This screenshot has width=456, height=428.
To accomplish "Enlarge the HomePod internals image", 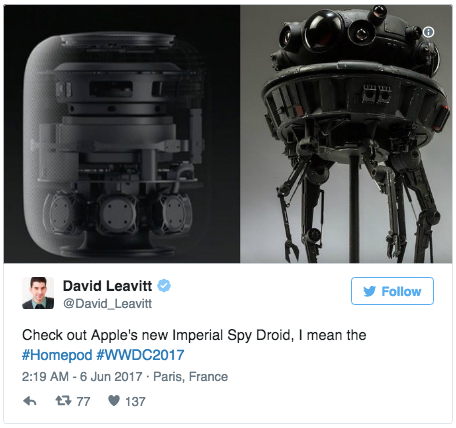I will [122, 134].
